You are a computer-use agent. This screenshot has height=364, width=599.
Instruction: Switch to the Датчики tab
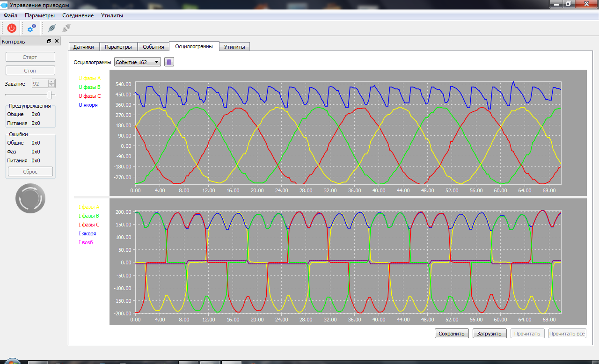point(84,47)
